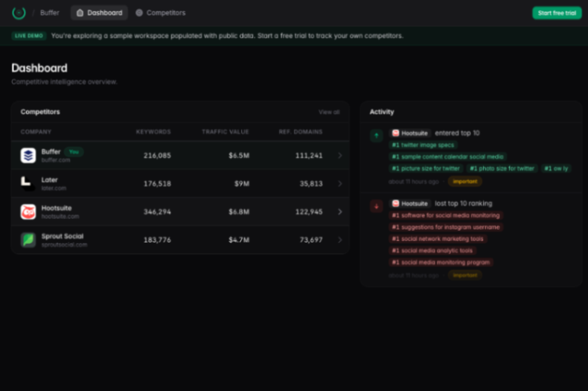Image resolution: width=588 pixels, height=391 pixels.
Task: Click the Buffer company logo icon
Action: 28,156
